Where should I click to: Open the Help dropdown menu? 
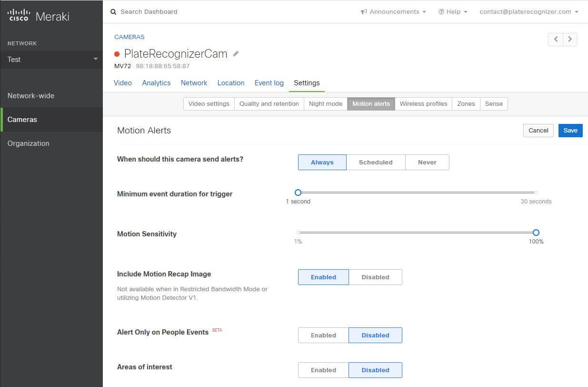pyautogui.click(x=453, y=12)
